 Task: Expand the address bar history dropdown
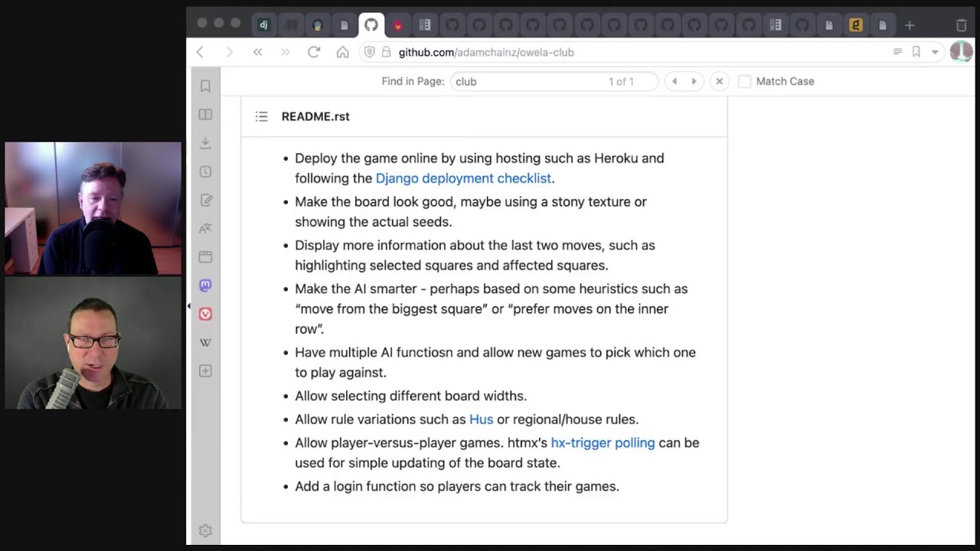[935, 52]
